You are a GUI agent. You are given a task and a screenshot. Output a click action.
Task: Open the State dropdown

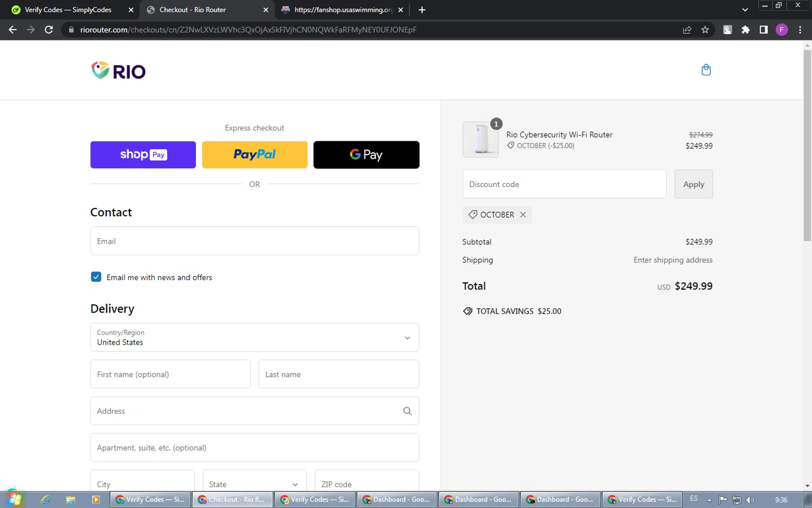(254, 481)
